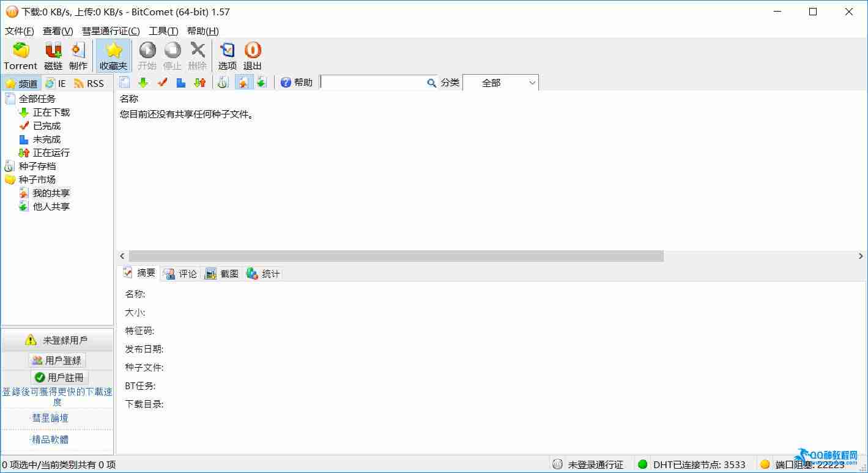
Task: Click DHT已连接节点 status indicator
Action: coord(699,465)
